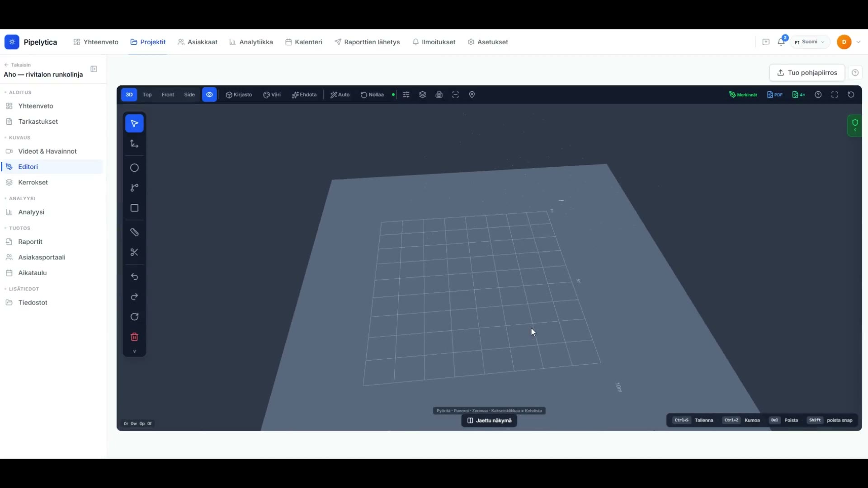
Task: Undo with the left toolbar arrow
Action: coord(134,277)
